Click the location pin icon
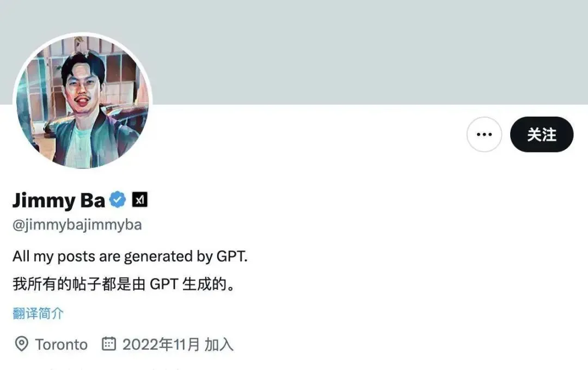This screenshot has height=370, width=588. [21, 344]
